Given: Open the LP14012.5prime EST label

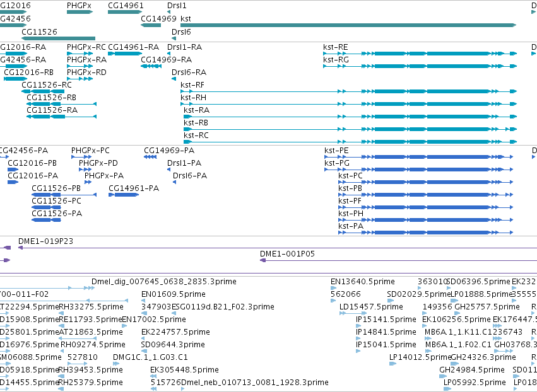Looking at the screenshot, I should coord(420,358).
